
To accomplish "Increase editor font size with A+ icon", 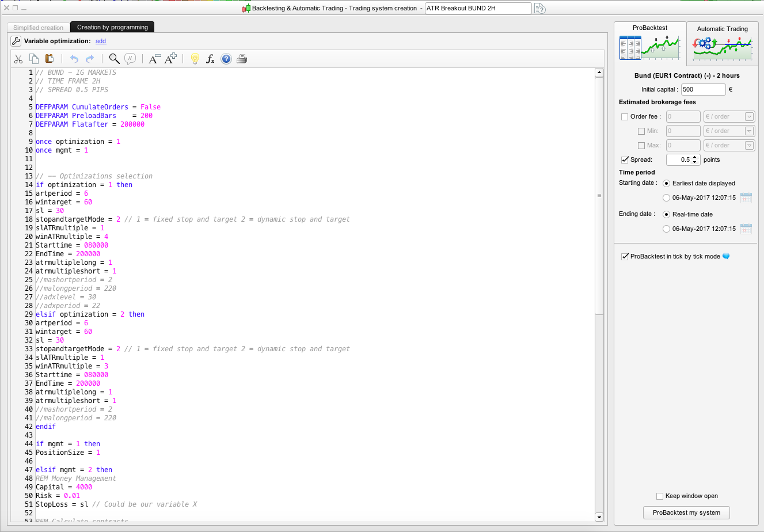I will 170,59.
